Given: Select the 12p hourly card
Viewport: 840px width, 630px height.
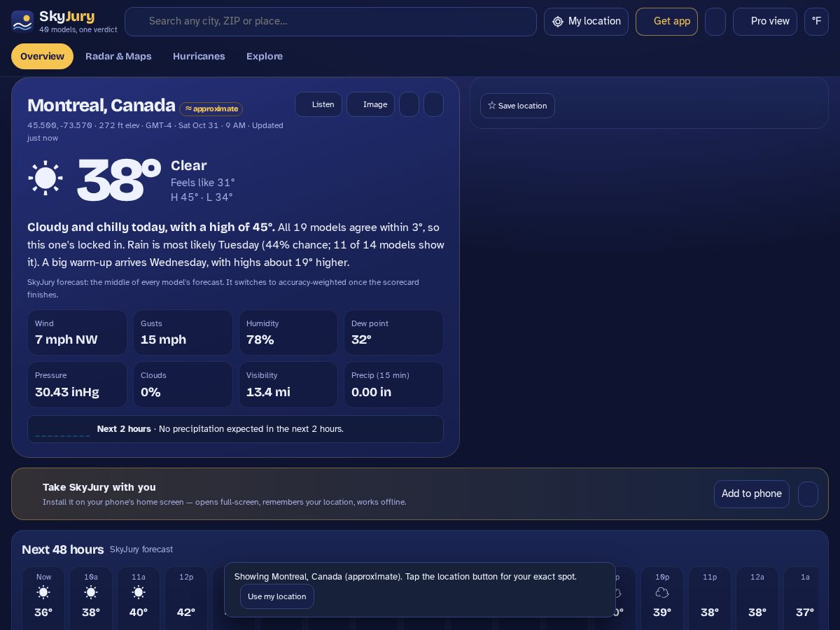Looking at the screenshot, I should click(186, 597).
